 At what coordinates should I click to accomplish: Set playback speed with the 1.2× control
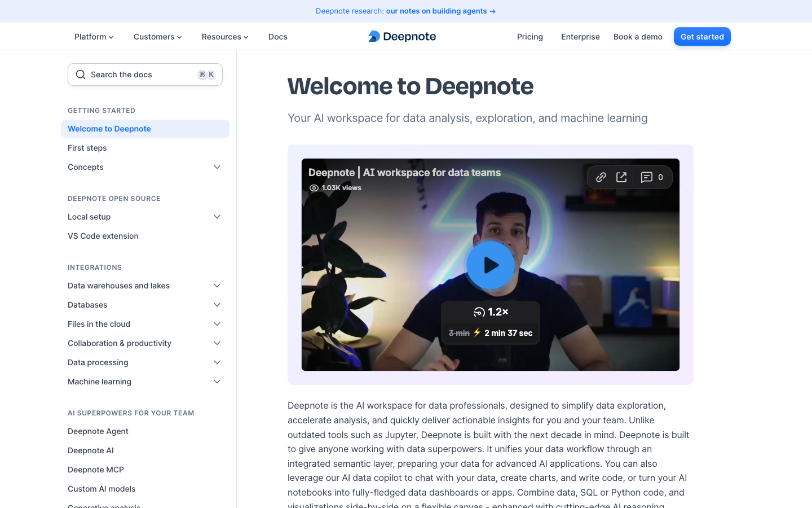(491, 312)
